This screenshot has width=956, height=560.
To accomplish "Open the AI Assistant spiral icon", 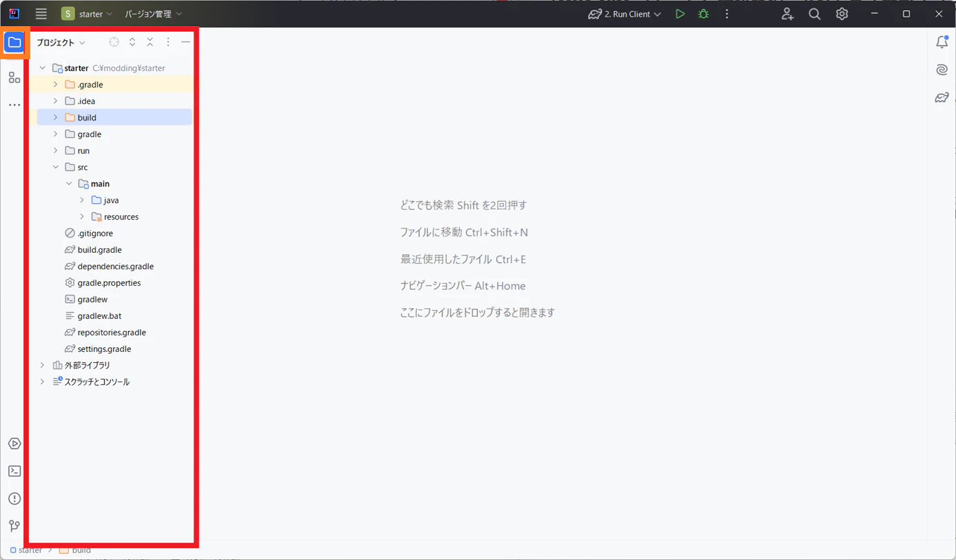I will [x=942, y=70].
